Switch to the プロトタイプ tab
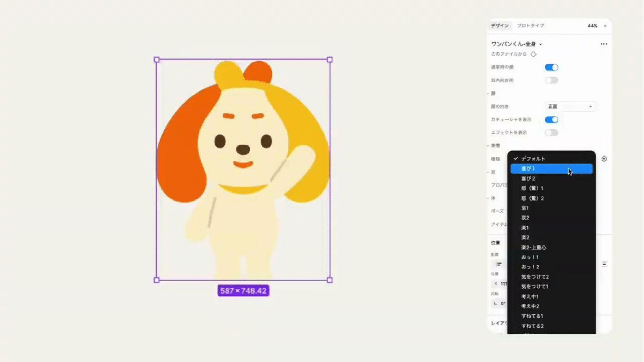The height and width of the screenshot is (362, 644). pyautogui.click(x=531, y=26)
